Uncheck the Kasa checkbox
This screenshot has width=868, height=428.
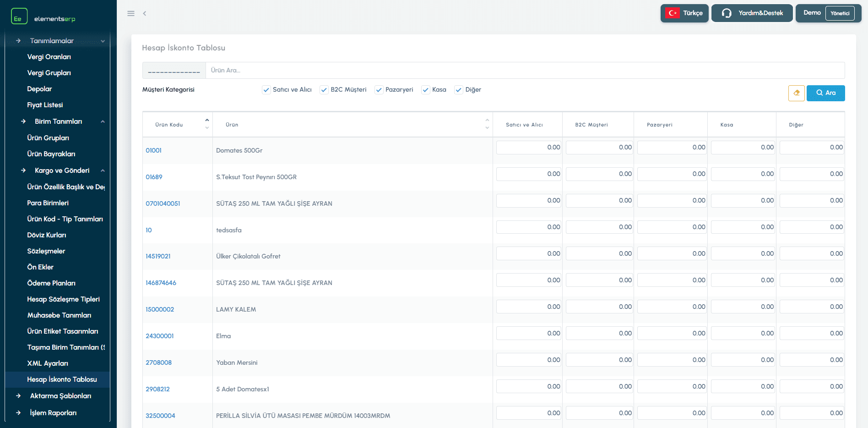(426, 90)
